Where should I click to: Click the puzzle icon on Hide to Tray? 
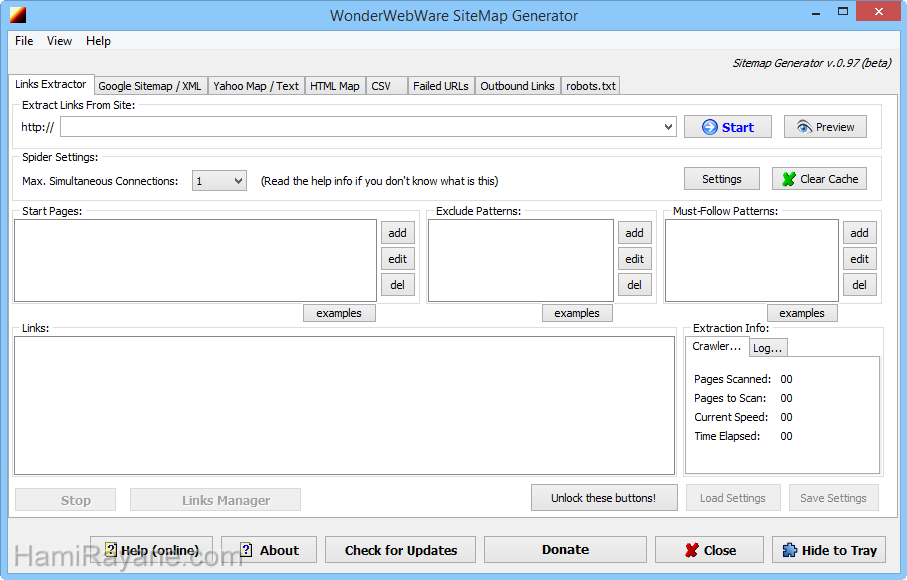coord(790,550)
